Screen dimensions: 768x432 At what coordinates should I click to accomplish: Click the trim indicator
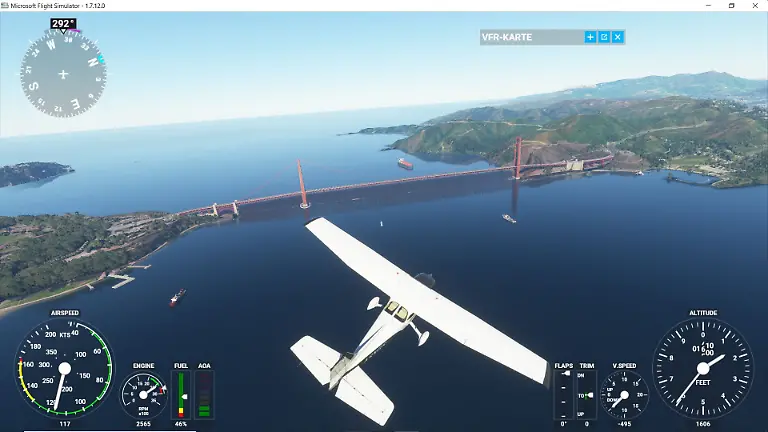tap(586, 395)
